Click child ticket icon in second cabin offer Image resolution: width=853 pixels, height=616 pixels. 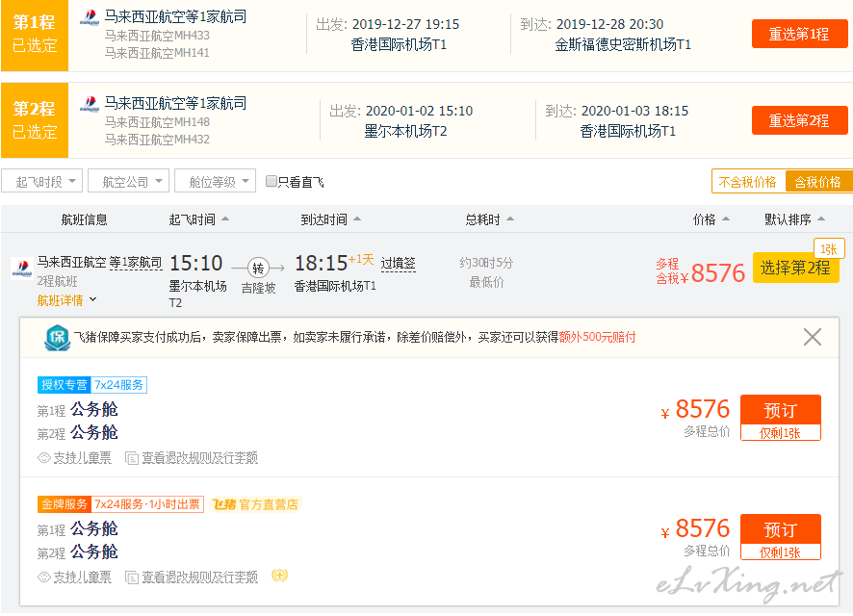tap(43, 577)
